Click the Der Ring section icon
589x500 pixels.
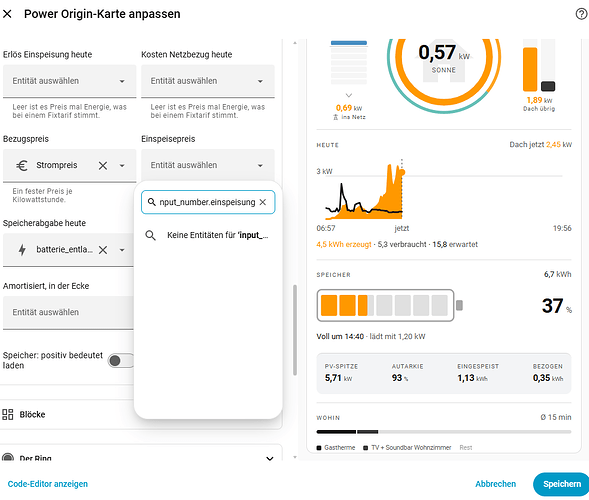point(8,457)
